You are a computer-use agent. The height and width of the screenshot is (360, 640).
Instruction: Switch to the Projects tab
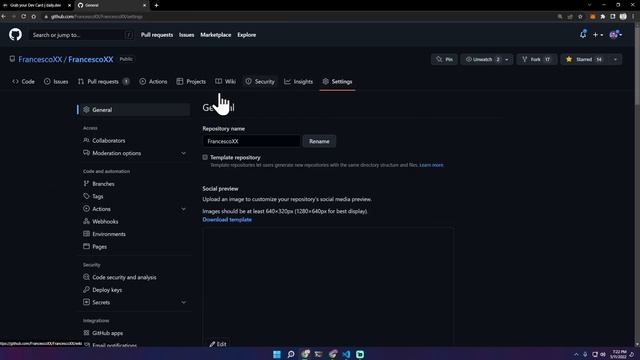(x=191, y=82)
